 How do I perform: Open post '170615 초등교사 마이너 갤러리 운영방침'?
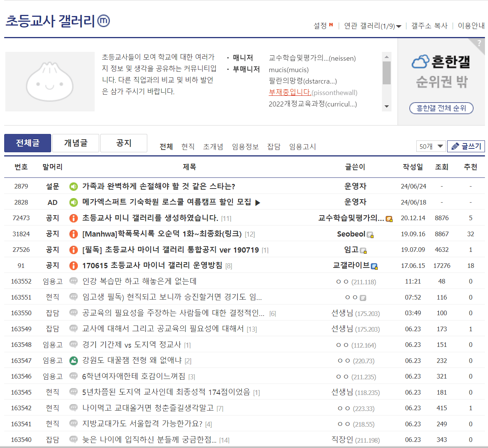pos(152,265)
